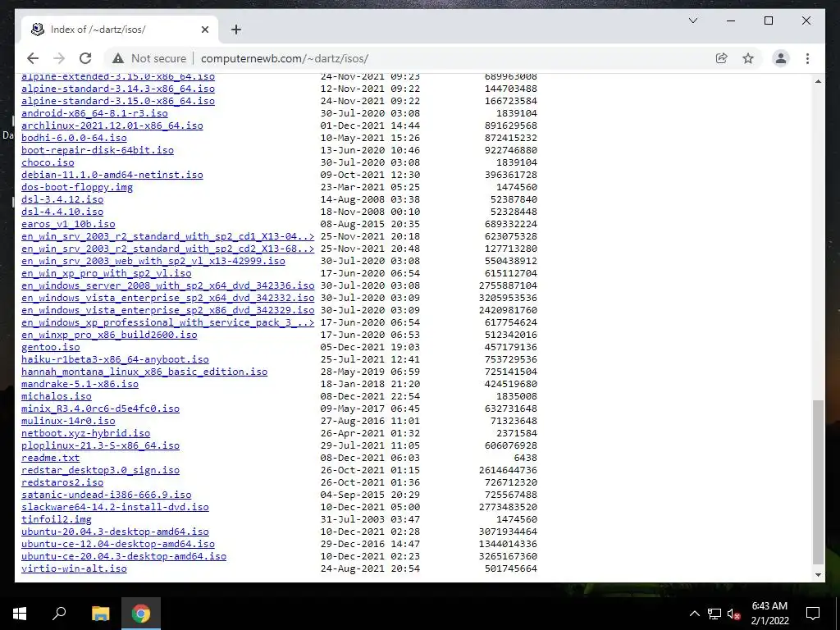This screenshot has width=840, height=630.
Task: Show hidden system tray icons
Action: 694,614
